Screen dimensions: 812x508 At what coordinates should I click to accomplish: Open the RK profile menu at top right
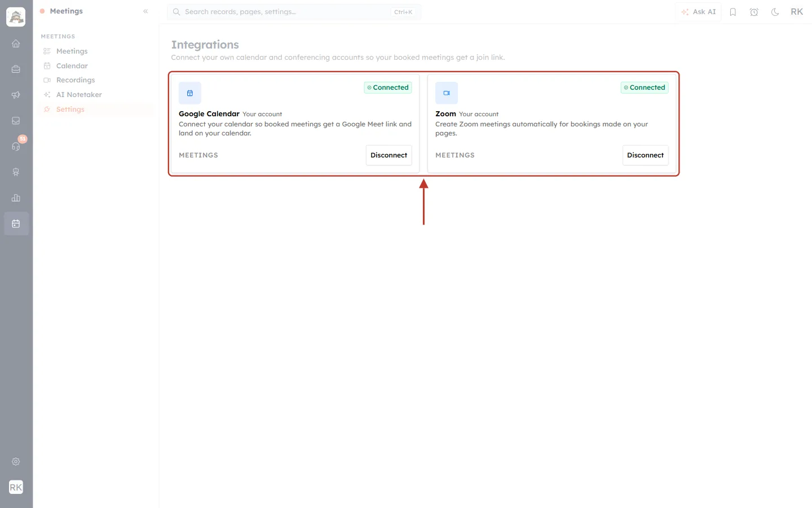click(797, 12)
